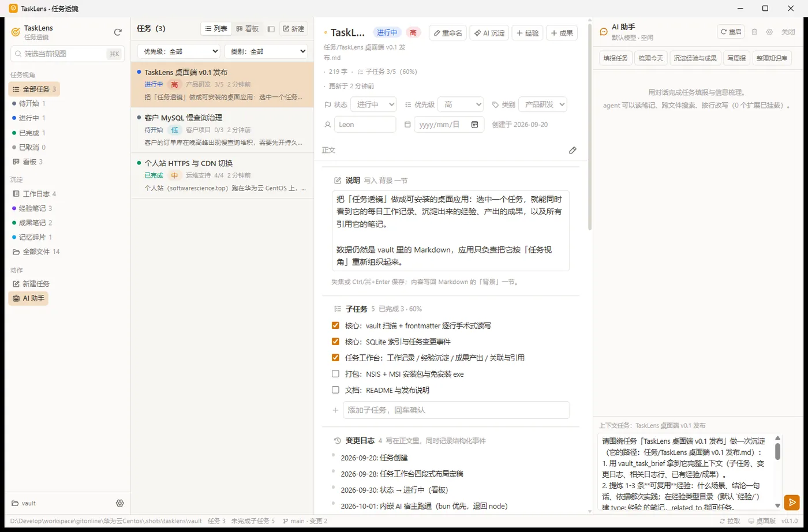Open 工作日志 in sidebar
Screen dimensions: 808x532
(x=34, y=194)
